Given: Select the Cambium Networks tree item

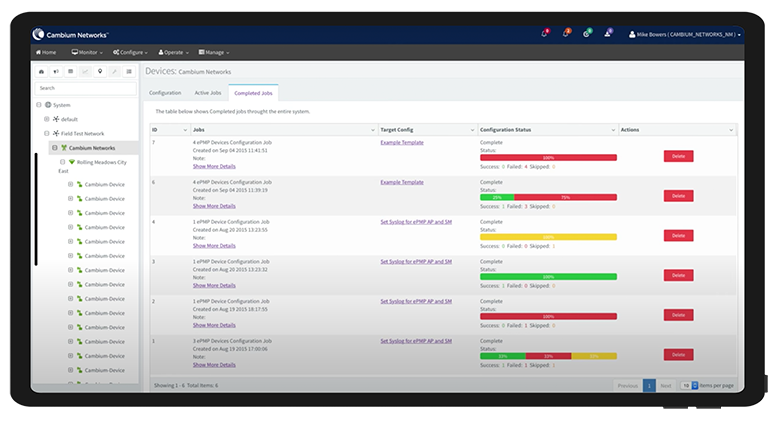Looking at the screenshot, I should pos(94,148).
